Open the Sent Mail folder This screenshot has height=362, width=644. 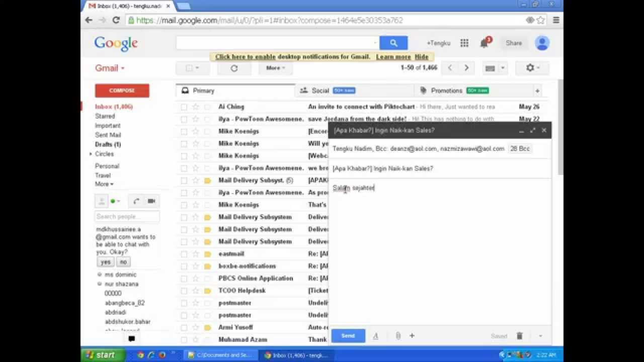click(108, 135)
